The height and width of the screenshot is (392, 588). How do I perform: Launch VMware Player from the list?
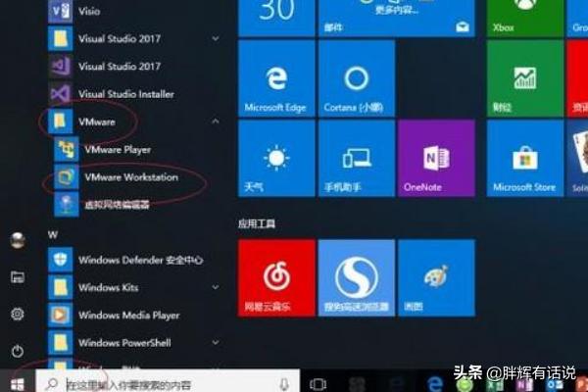pos(116,150)
